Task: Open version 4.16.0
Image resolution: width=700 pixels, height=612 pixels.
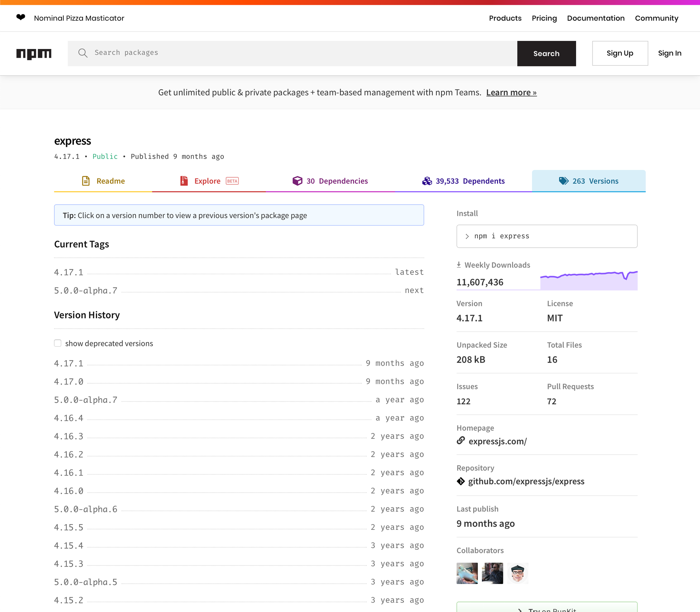Action: click(69, 491)
